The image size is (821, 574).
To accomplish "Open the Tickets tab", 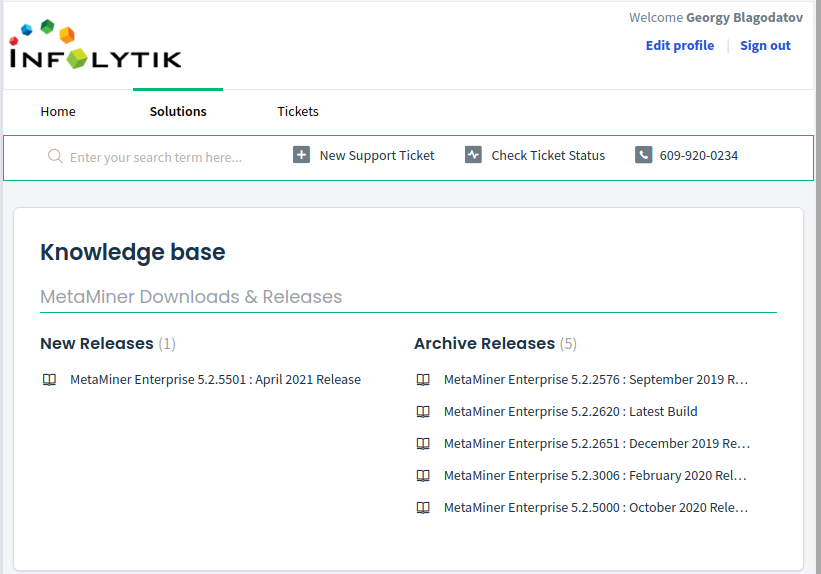I will click(298, 112).
